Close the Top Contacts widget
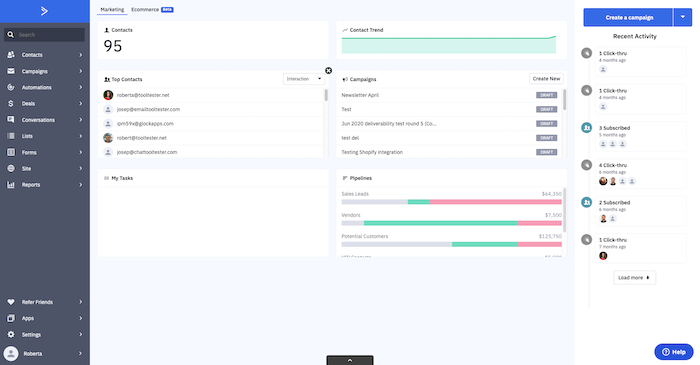 [329, 71]
